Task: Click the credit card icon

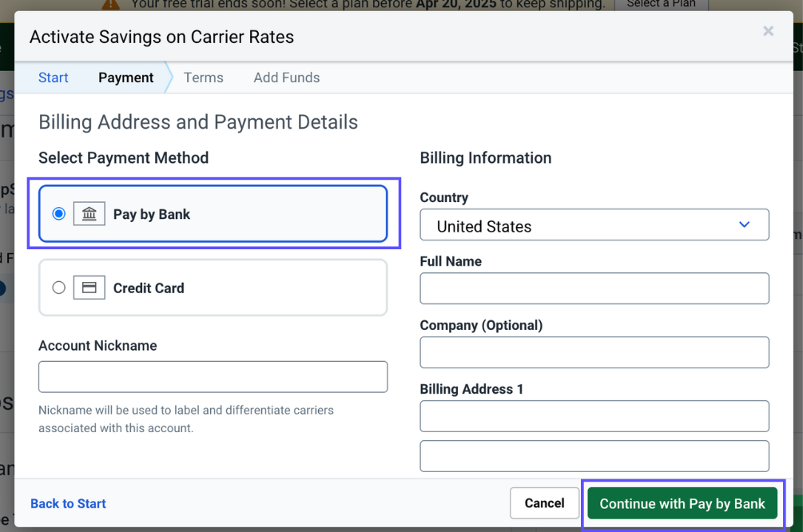Action: click(89, 288)
